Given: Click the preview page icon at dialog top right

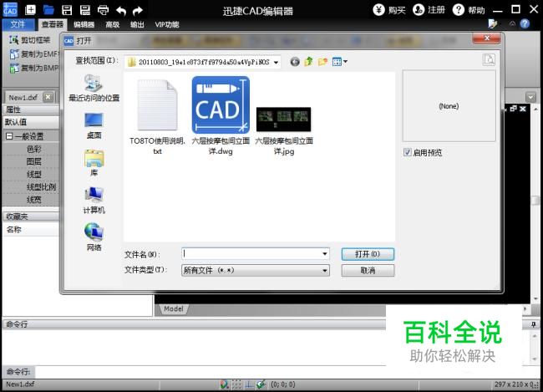Looking at the screenshot, I should (x=489, y=59).
